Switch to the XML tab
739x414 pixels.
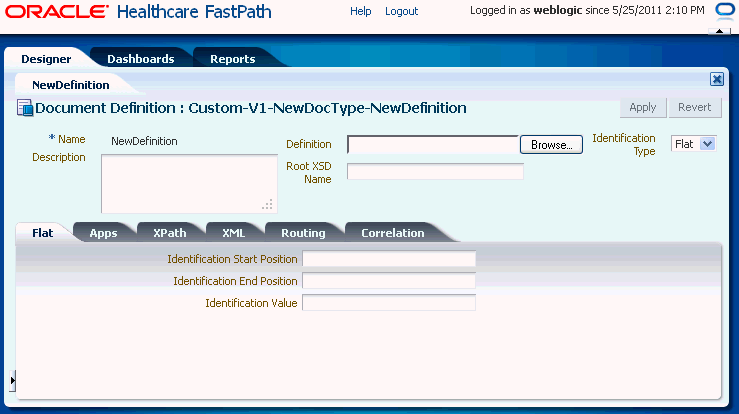[x=233, y=233]
